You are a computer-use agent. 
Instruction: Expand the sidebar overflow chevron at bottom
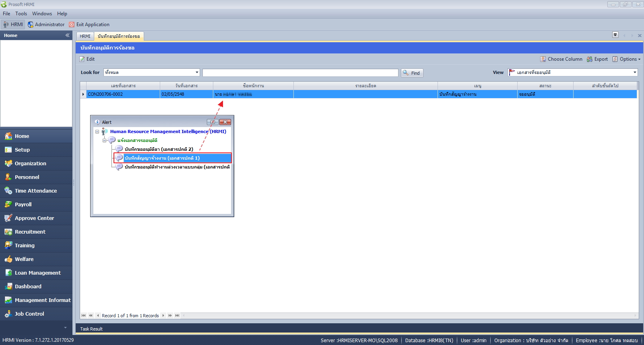click(65, 328)
